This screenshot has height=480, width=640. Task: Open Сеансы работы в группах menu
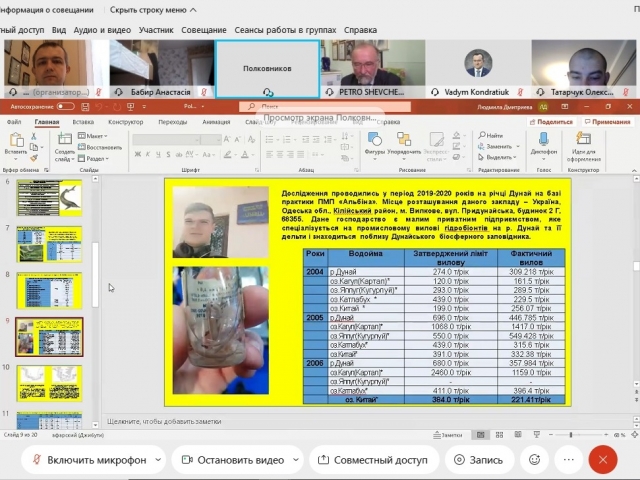pyautogui.click(x=285, y=30)
